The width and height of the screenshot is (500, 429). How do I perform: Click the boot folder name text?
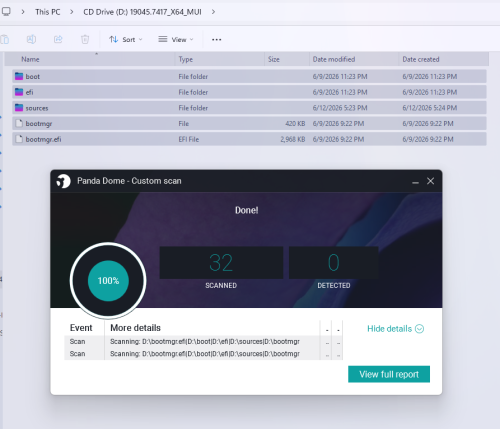[33, 77]
